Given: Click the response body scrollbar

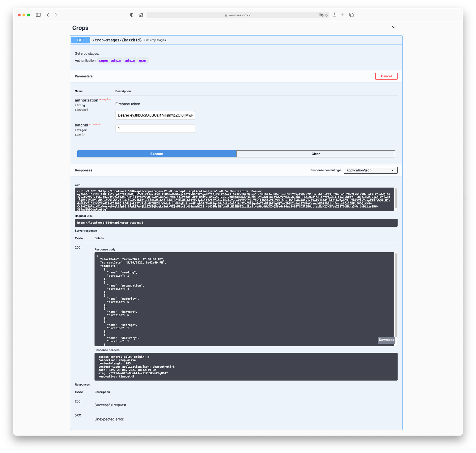Looking at the screenshot, I should point(396,295).
